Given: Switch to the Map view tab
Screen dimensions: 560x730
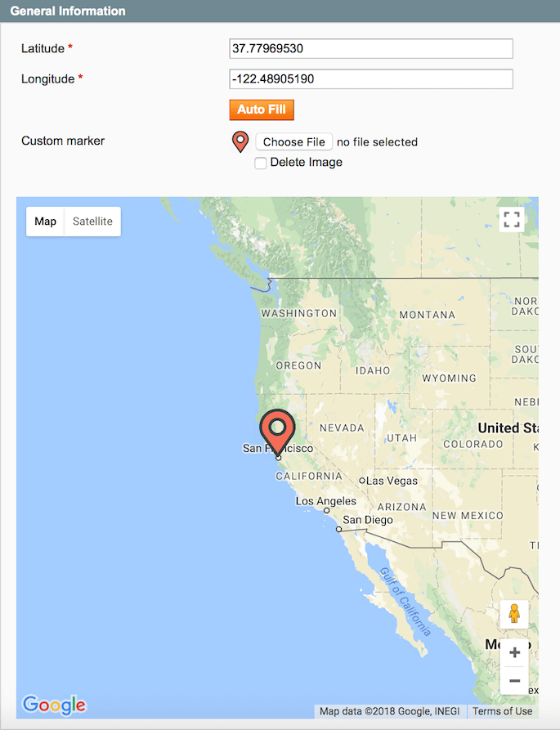Looking at the screenshot, I should coord(46,222).
